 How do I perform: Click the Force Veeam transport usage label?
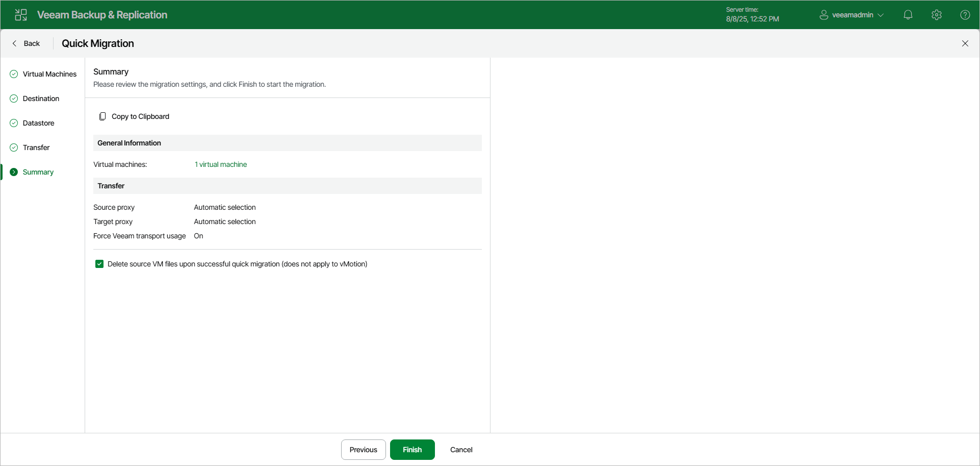point(139,236)
